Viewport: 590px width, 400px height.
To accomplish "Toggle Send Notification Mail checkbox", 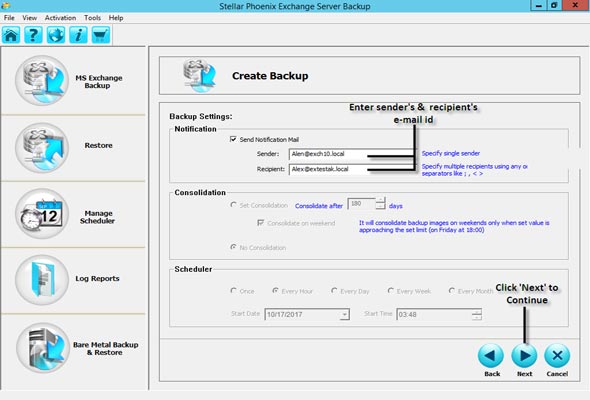I will tap(233, 139).
